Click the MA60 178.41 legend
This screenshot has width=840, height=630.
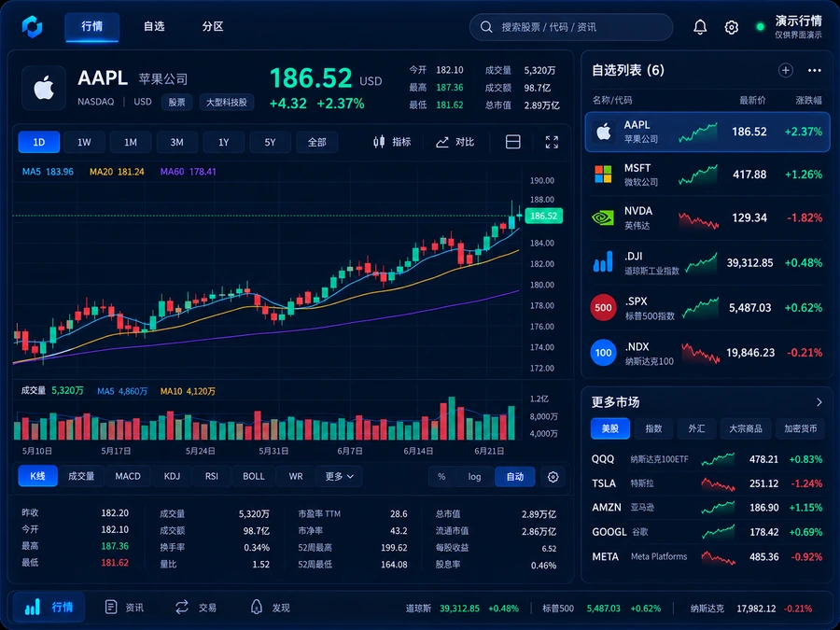click(x=188, y=172)
